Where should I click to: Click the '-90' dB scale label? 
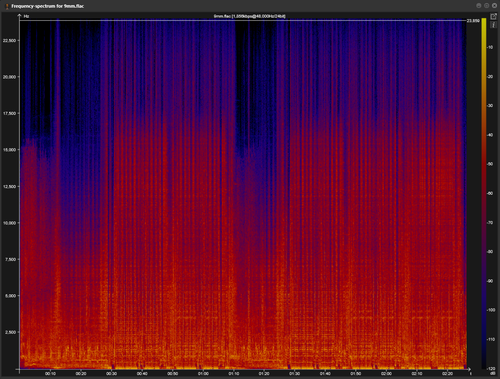coord(490,281)
